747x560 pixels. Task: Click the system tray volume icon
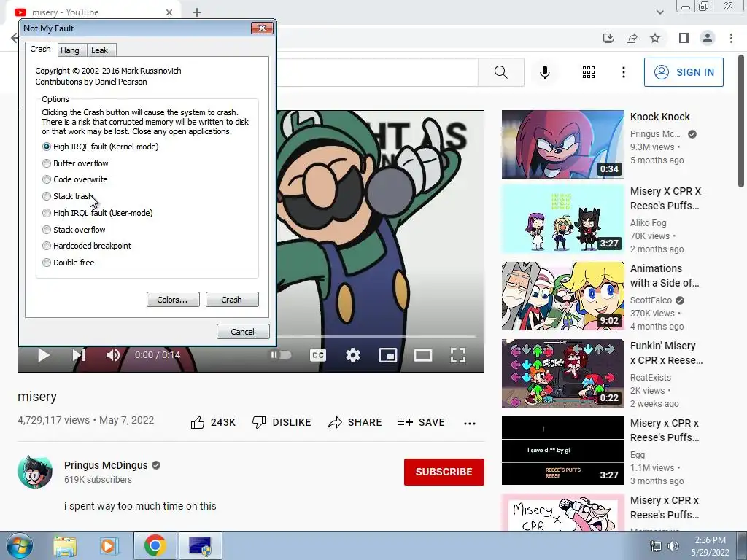coord(673,545)
